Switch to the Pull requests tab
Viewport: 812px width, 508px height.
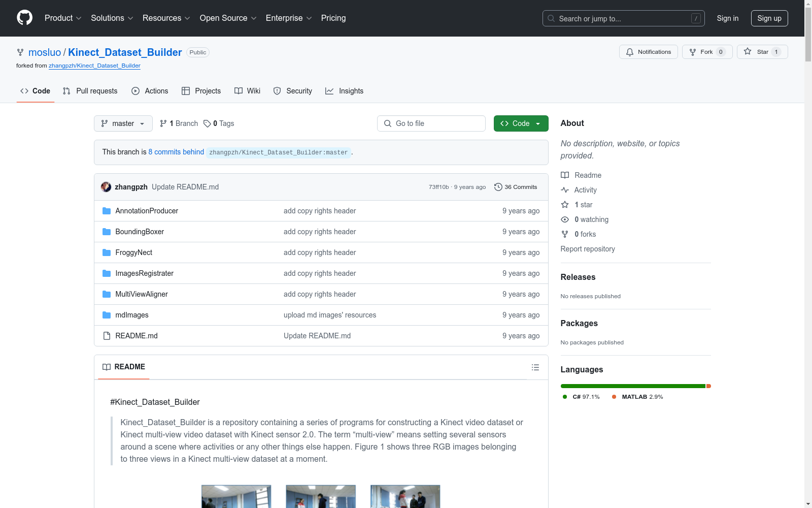click(x=90, y=91)
